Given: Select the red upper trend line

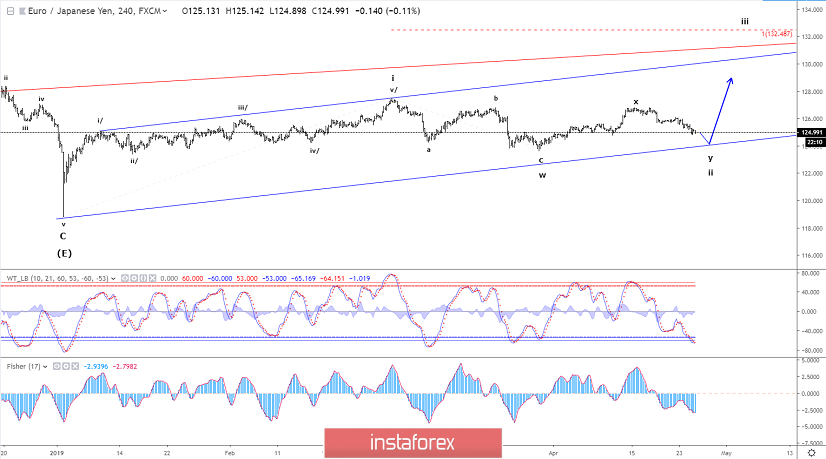Looking at the screenshot, I should pos(400,67).
